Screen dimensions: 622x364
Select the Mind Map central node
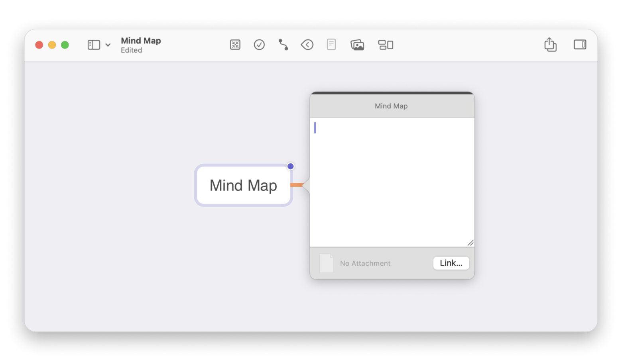(x=243, y=186)
